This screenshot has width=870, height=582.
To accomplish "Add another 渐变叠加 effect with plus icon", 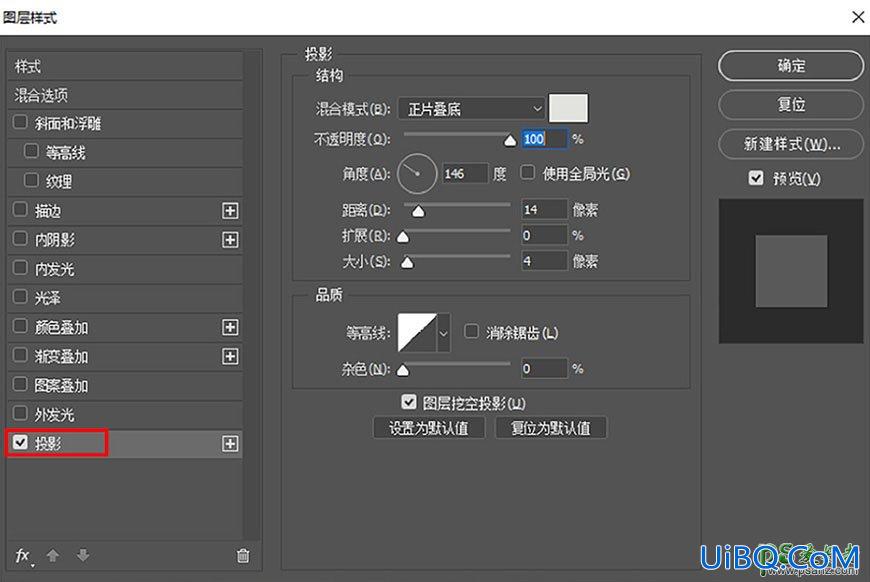I will [x=230, y=356].
